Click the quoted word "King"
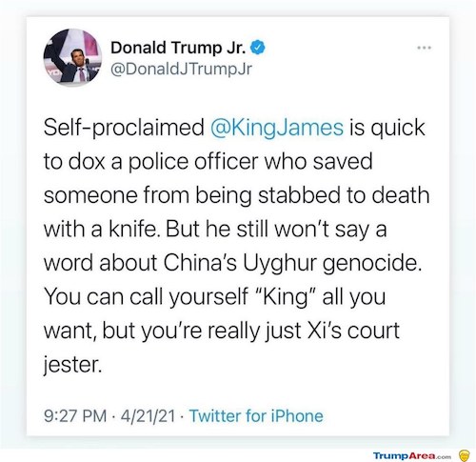The height and width of the screenshot is (462, 476). pos(285,296)
